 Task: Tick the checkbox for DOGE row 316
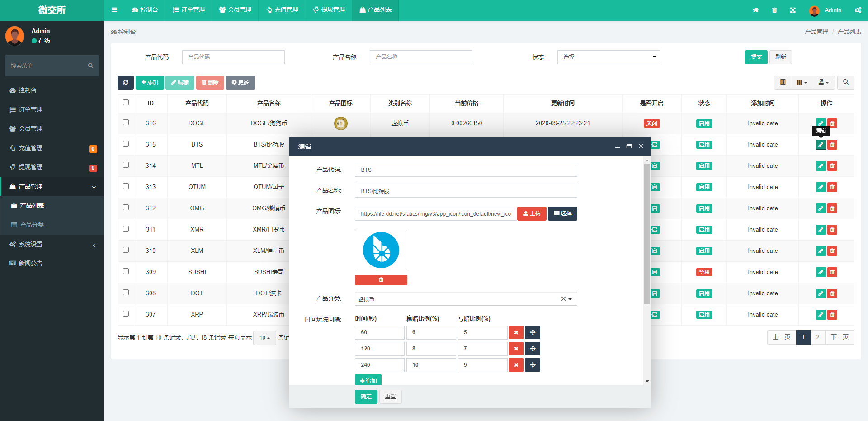pyautogui.click(x=126, y=123)
